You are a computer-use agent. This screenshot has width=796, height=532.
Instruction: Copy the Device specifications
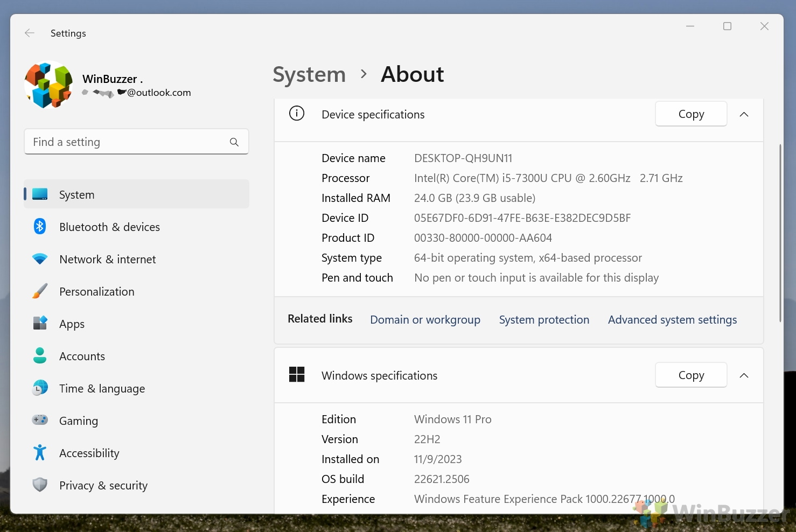(691, 114)
